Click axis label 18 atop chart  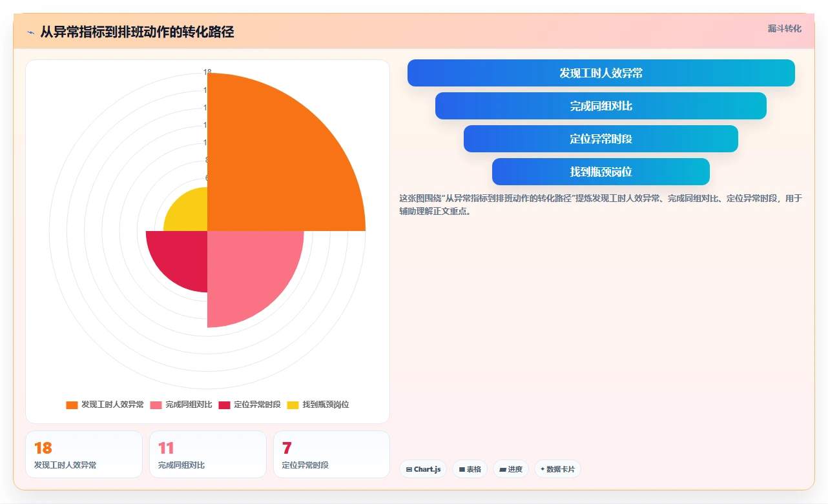[207, 72]
